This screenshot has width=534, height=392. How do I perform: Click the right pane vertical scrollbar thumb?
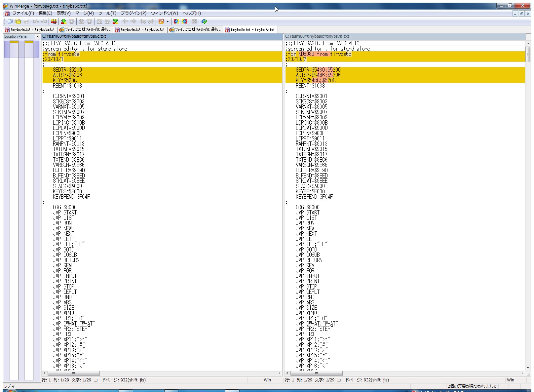click(528, 54)
